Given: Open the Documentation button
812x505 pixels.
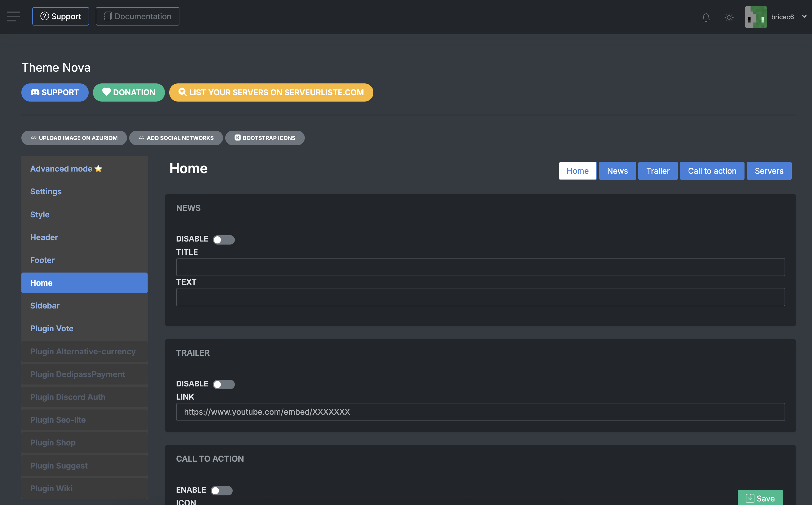Looking at the screenshot, I should click(x=137, y=16).
